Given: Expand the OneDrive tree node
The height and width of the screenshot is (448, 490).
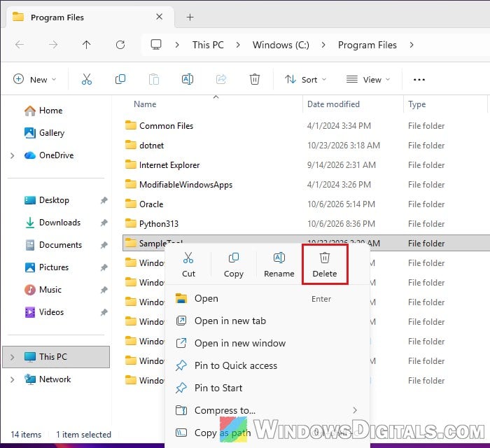Looking at the screenshot, I should coord(12,155).
